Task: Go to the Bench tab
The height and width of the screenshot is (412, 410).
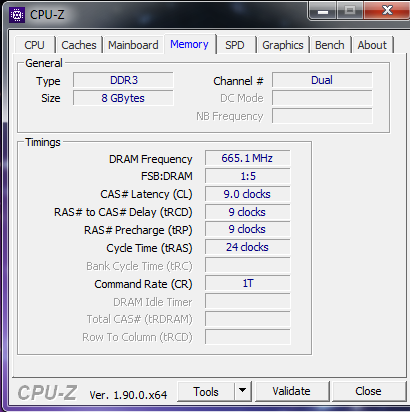Action: (x=330, y=45)
